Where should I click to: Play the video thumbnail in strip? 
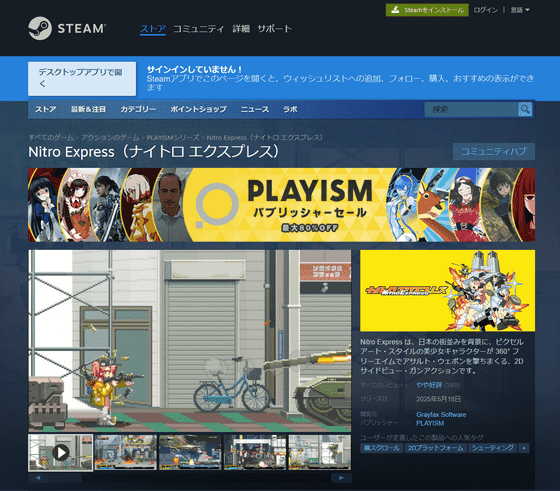pyautogui.click(x=61, y=452)
